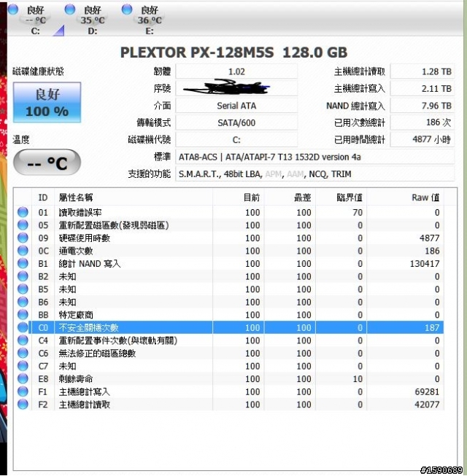
Task: Click the 屬性名稱 column header
Action: [x=134, y=198]
